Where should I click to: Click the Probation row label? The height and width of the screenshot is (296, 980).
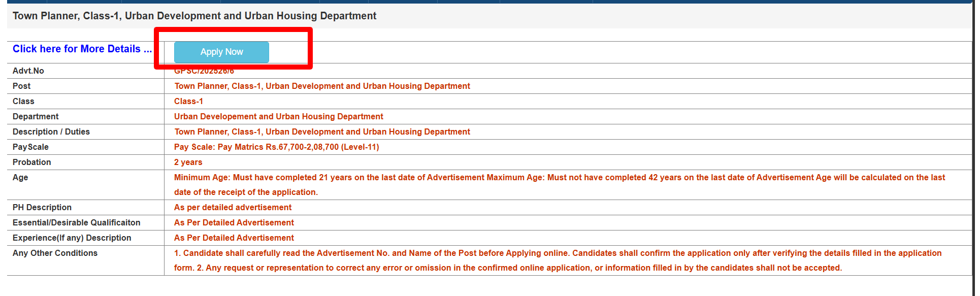(31, 162)
